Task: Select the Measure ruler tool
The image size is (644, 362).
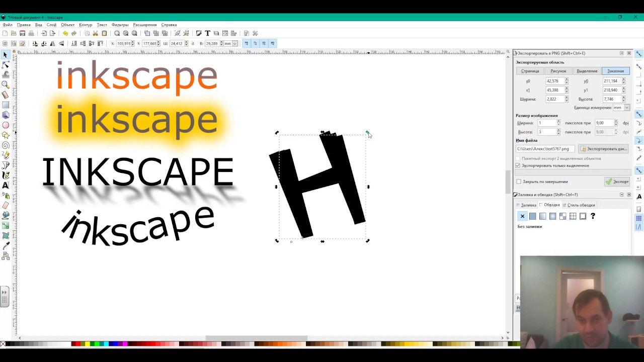Action: (x=6, y=95)
